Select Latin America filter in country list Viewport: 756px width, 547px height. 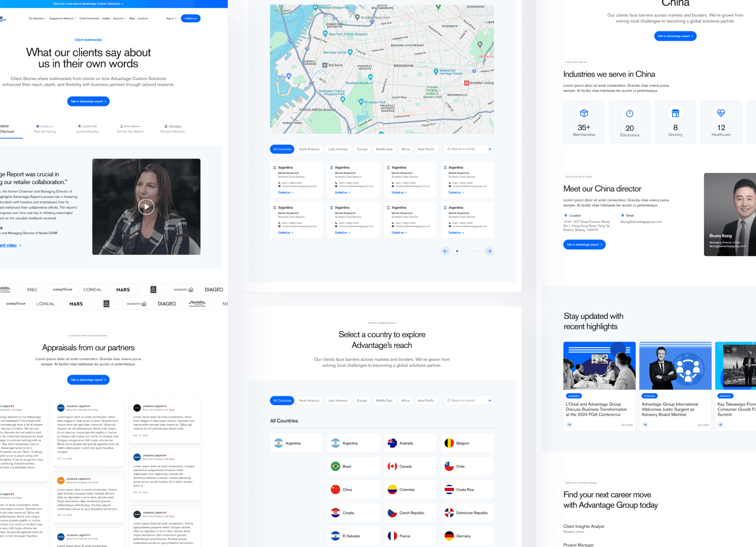pos(338,401)
